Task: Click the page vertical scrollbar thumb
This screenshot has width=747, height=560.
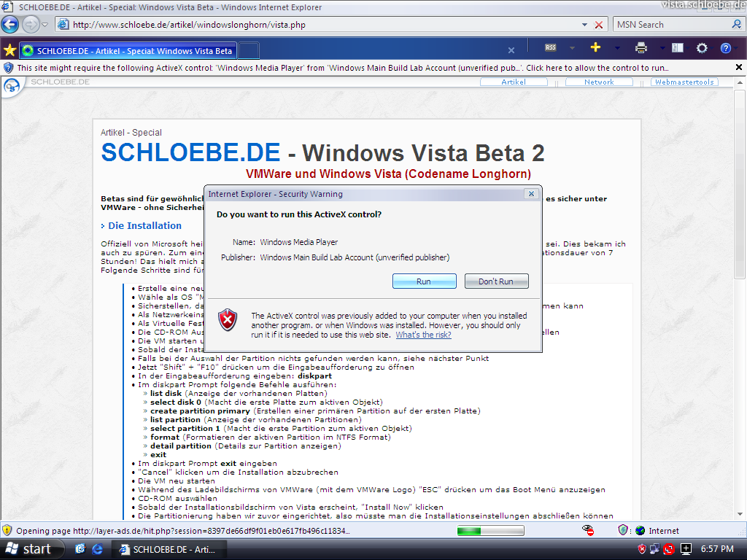Action: (740, 184)
